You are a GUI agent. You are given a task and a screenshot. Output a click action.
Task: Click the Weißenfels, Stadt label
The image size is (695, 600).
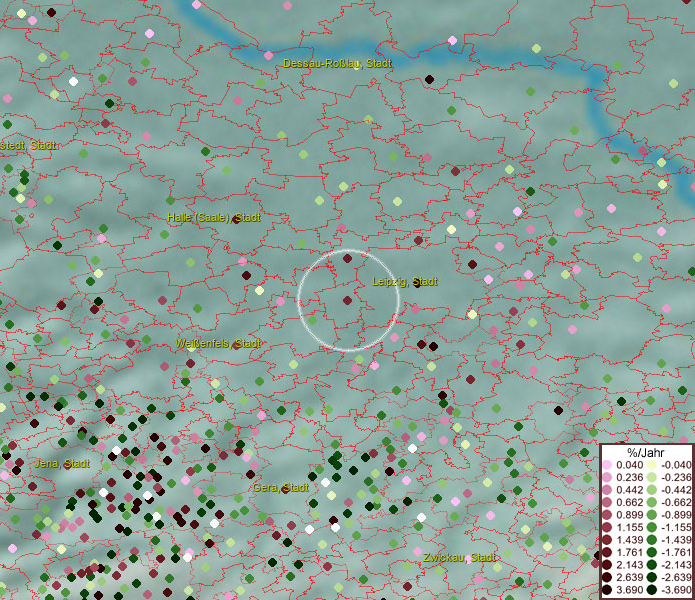218,343
